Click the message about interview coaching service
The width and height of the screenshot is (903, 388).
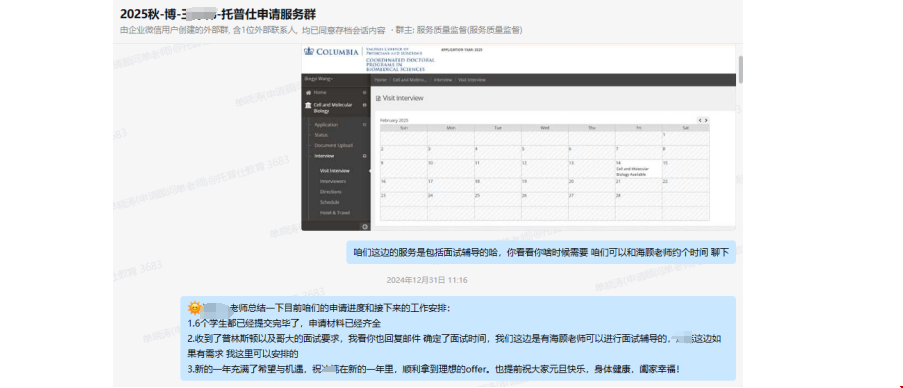[x=541, y=252]
